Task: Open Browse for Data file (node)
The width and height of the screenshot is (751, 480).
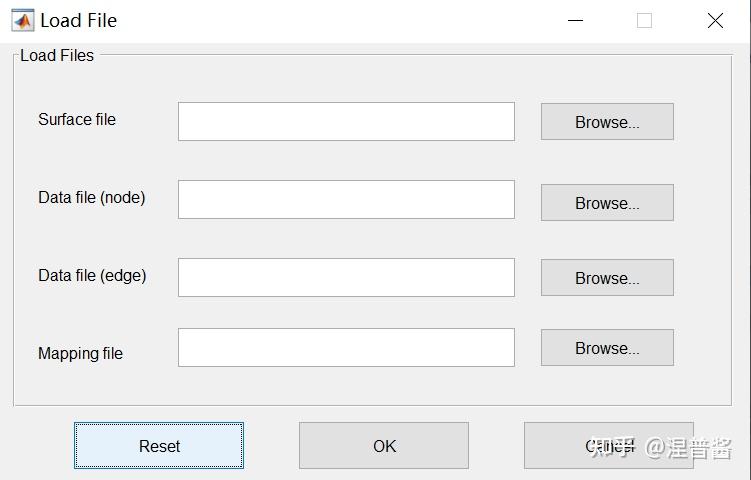Action: pos(607,203)
